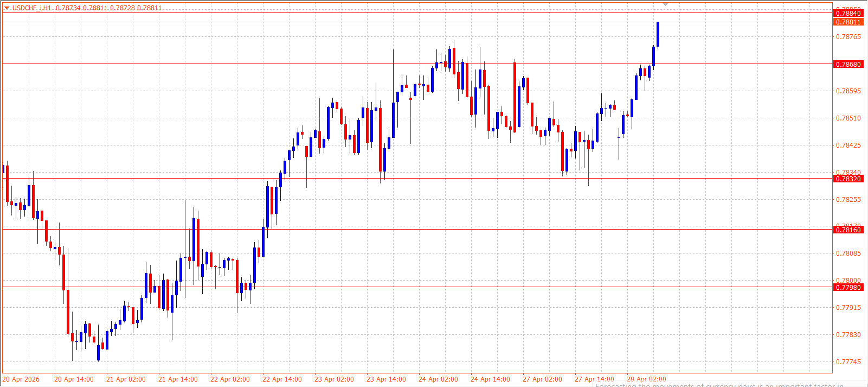The image size is (868, 387).
Task: Click the 24 Apr 02:00 time label
Action: click(438, 379)
